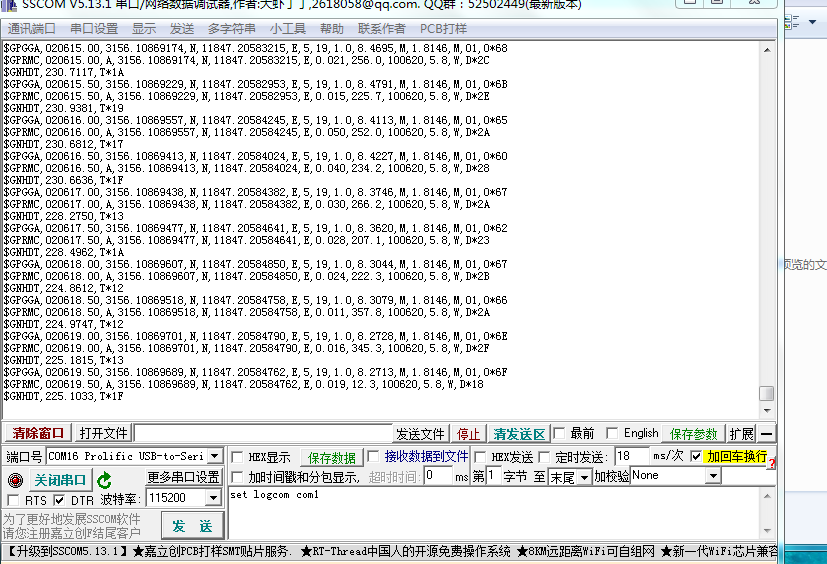Expand the 末尾 dropdown

click(584, 477)
